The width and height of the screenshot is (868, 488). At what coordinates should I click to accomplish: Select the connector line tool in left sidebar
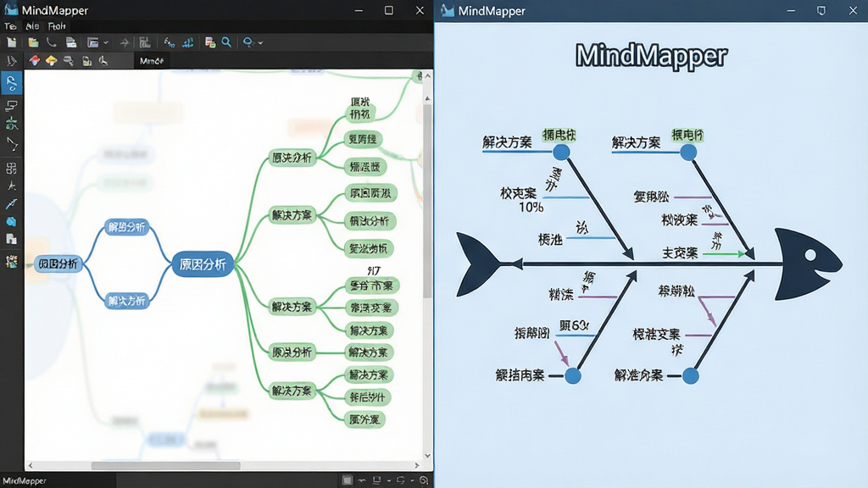pyautogui.click(x=12, y=145)
